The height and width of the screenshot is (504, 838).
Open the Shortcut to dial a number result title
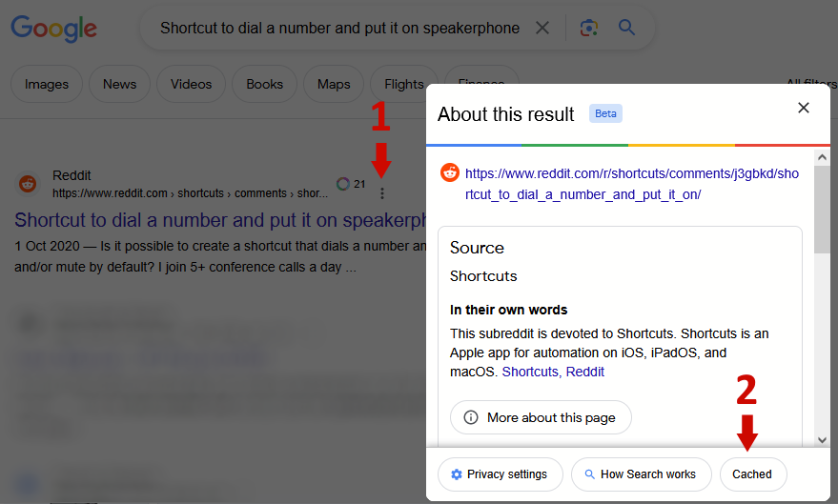(220, 220)
